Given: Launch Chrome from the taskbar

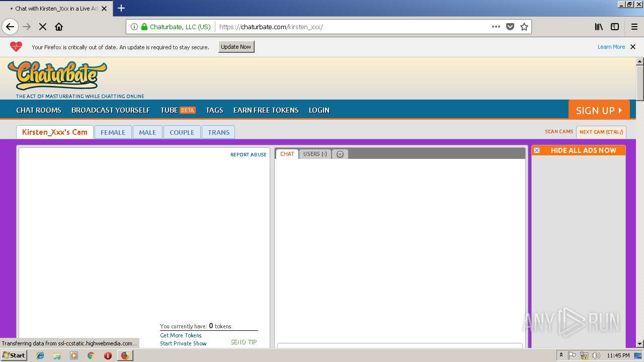Looking at the screenshot, I should pyautogui.click(x=91, y=355).
